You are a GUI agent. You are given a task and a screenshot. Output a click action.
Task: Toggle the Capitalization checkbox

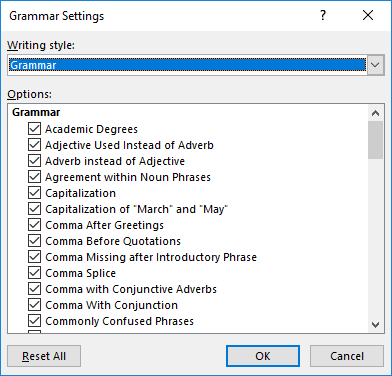(34, 193)
